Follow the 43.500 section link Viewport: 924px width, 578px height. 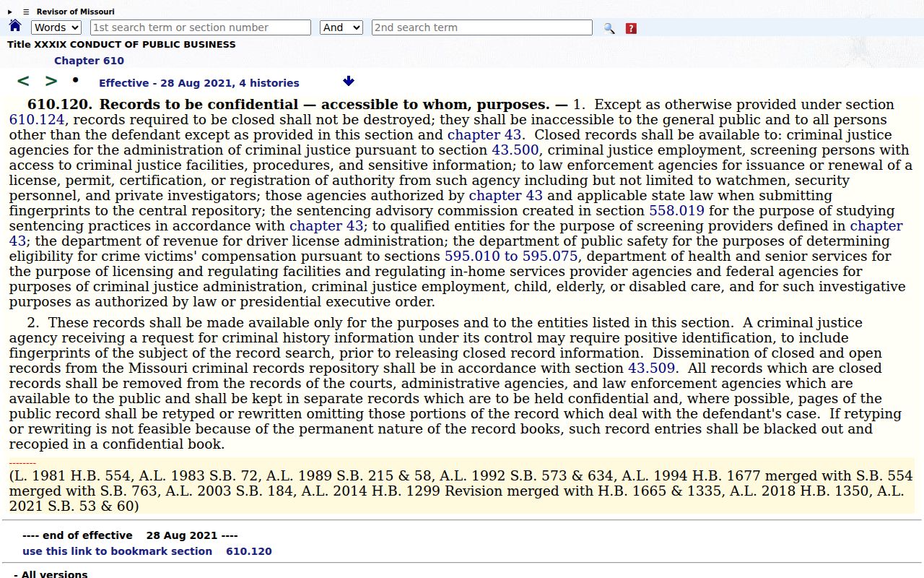click(515, 150)
